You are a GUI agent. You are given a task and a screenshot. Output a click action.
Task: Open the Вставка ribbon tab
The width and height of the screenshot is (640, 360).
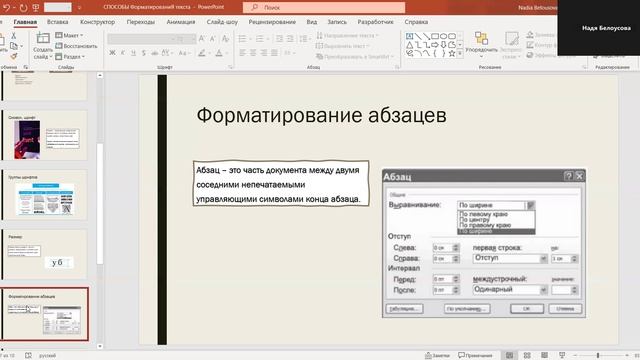(x=58, y=22)
